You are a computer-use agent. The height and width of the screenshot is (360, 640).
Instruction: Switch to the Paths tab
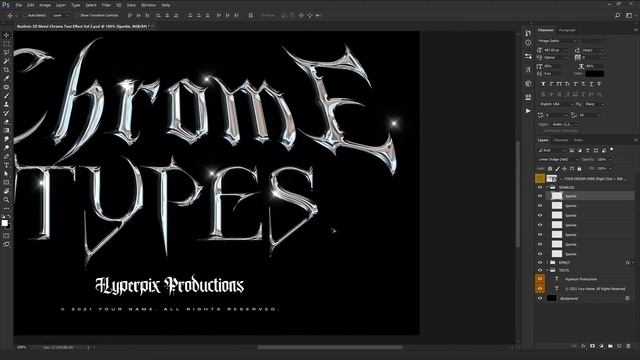[578, 140]
